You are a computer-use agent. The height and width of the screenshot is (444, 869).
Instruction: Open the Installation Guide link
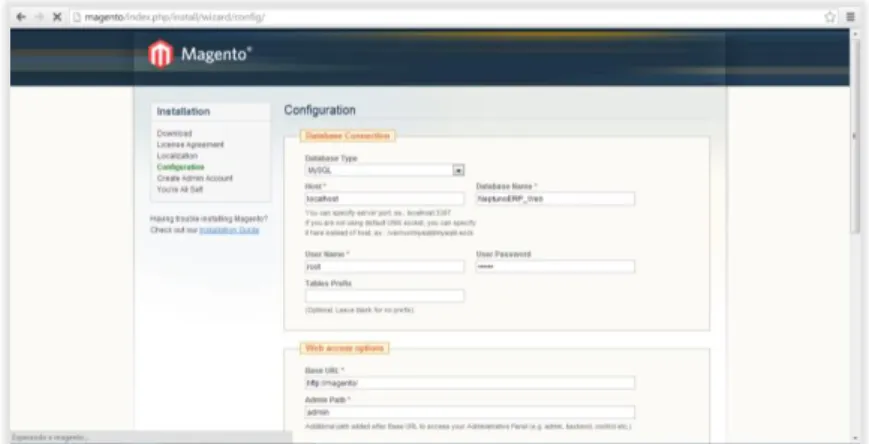pos(229,229)
